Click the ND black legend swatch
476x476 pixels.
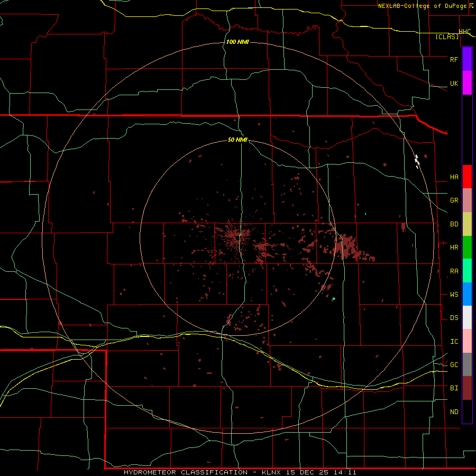pos(467,411)
